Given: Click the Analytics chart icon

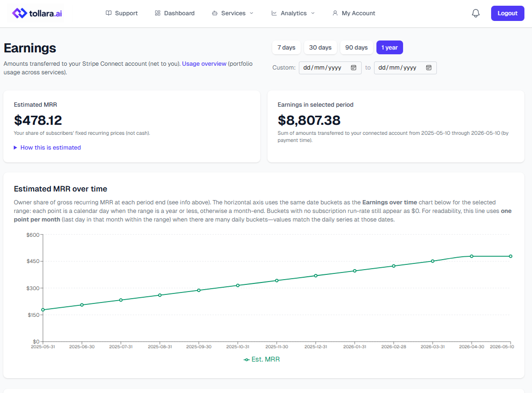Looking at the screenshot, I should coord(274,13).
